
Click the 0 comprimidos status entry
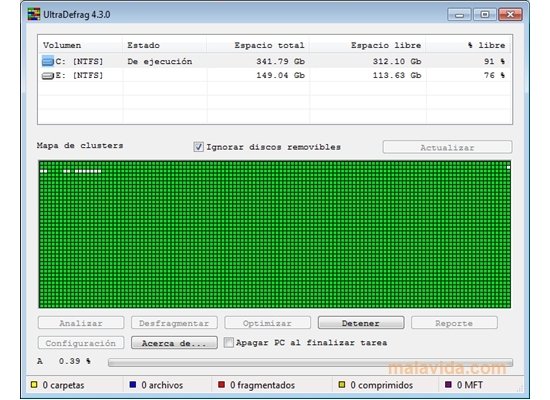tap(376, 385)
